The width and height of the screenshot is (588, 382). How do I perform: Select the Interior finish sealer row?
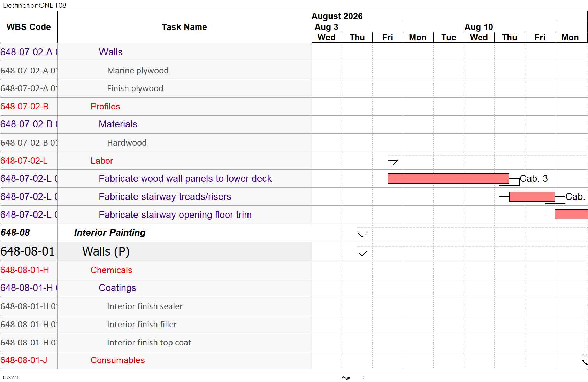(156, 306)
